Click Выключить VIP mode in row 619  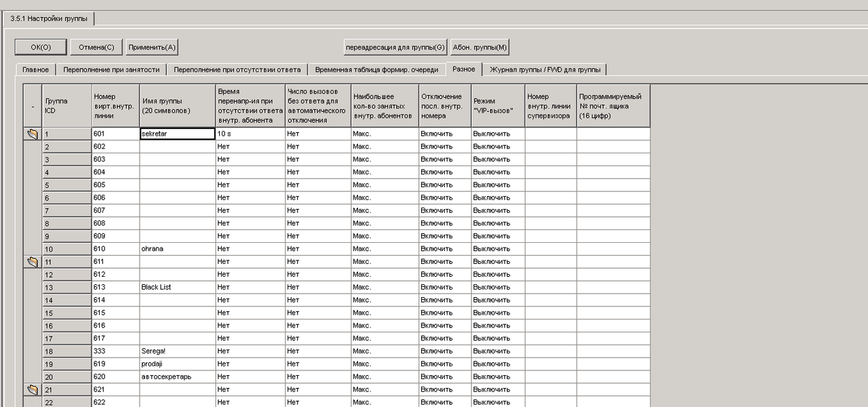coord(498,364)
